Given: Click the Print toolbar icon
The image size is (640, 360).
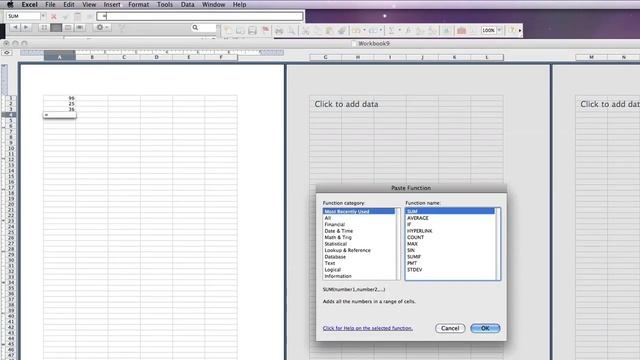Looking at the screenshot, I should point(279,30).
